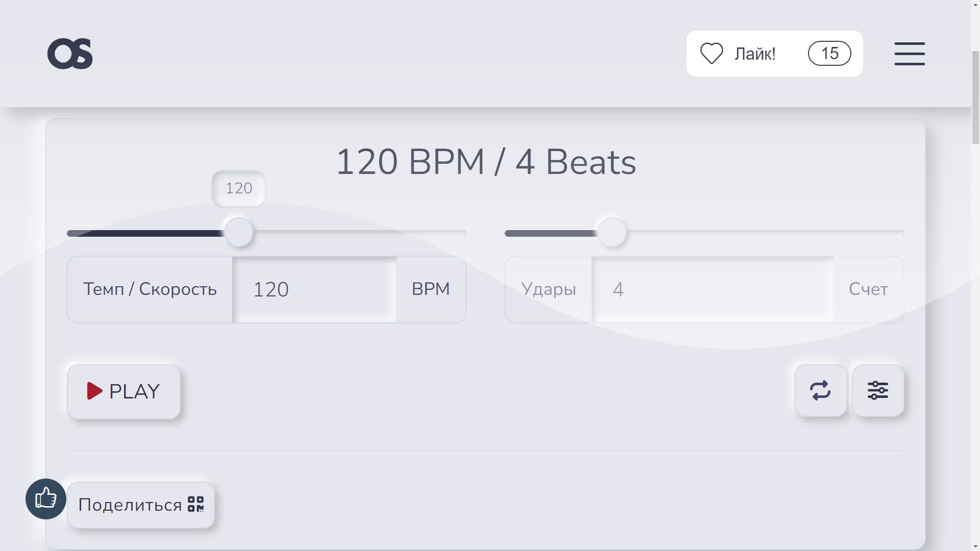Screen dimensions: 980x551
Task: Click the heart icon next to Лайк!
Action: pyautogui.click(x=713, y=53)
